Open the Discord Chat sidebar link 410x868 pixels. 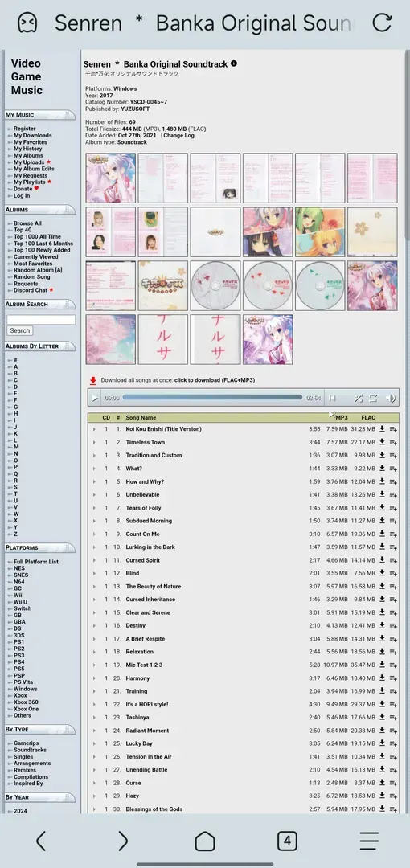[x=31, y=290]
